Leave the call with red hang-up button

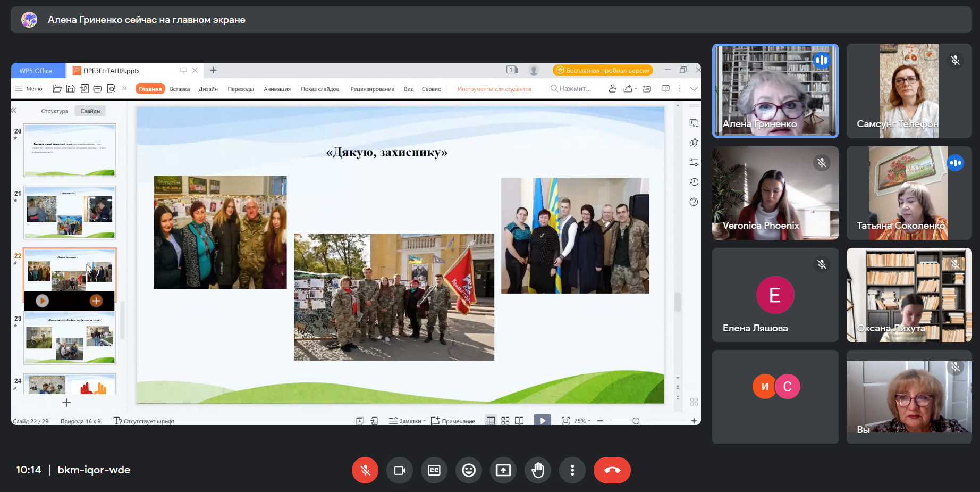tap(612, 470)
